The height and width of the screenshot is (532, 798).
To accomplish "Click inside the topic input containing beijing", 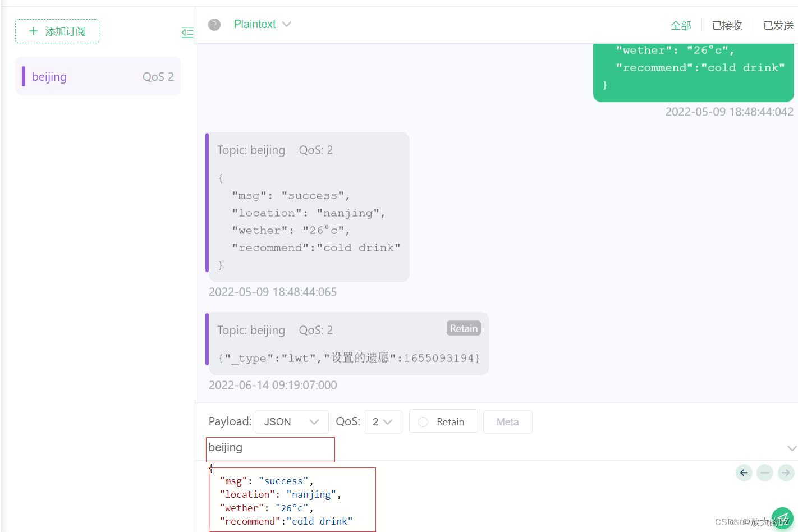I will click(x=270, y=449).
